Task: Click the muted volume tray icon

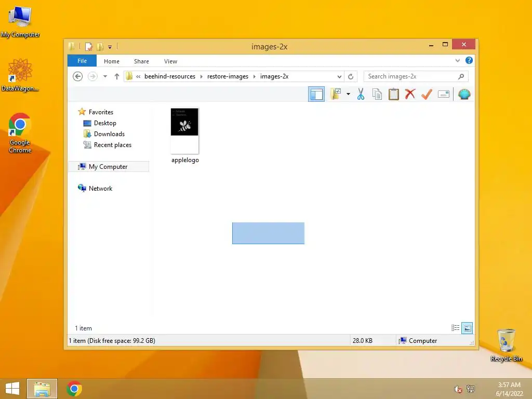Action: pyautogui.click(x=458, y=389)
